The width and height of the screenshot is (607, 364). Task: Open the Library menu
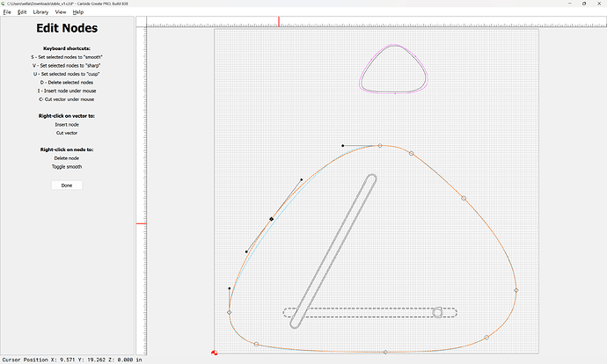coord(40,12)
